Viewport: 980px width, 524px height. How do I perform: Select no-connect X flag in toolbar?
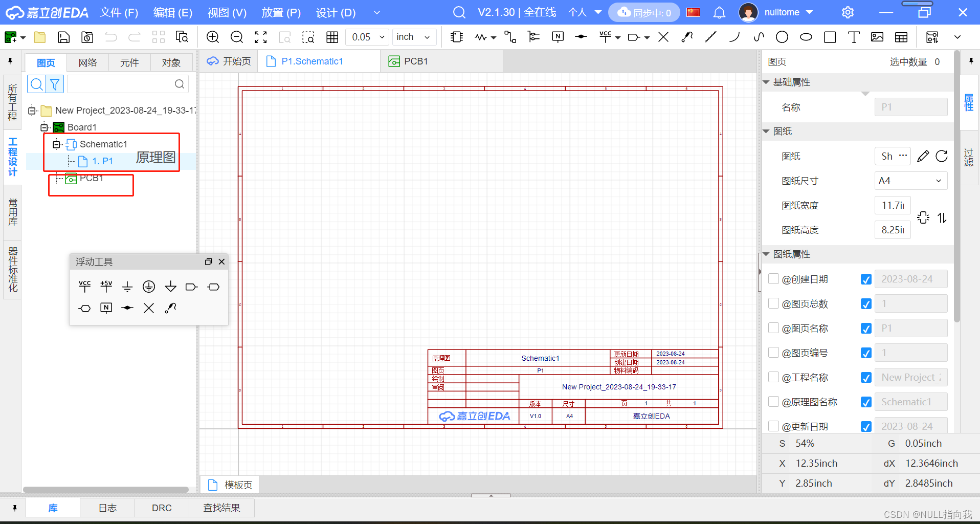(x=663, y=37)
